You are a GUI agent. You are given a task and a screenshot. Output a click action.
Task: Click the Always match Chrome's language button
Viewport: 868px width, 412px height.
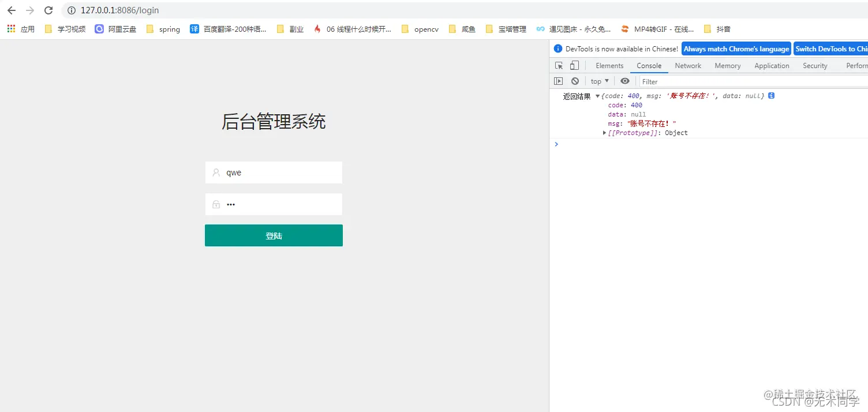click(736, 48)
